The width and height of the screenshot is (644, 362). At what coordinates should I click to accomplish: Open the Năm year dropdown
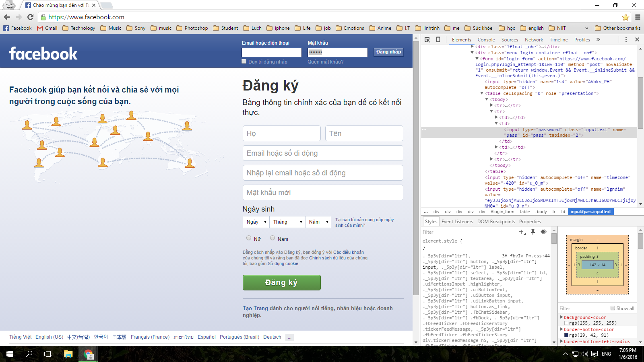(x=318, y=222)
